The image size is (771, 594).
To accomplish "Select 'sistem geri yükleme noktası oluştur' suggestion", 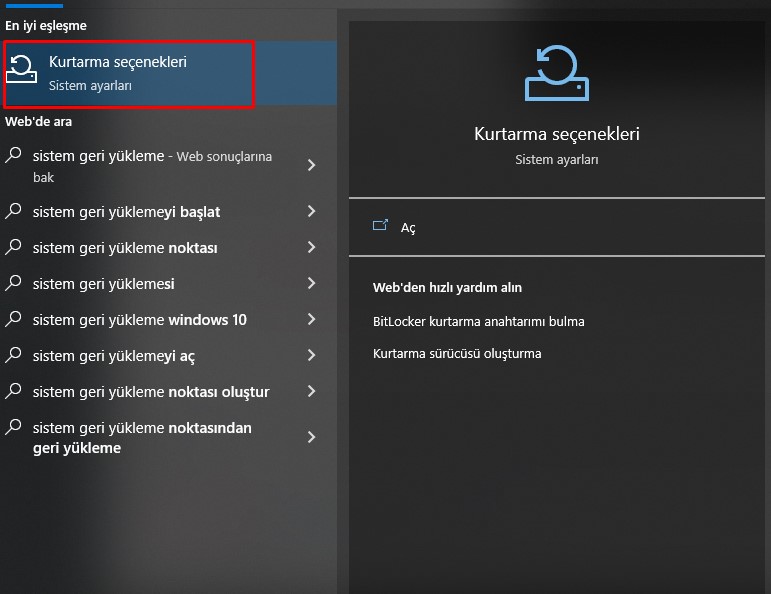I will [151, 392].
